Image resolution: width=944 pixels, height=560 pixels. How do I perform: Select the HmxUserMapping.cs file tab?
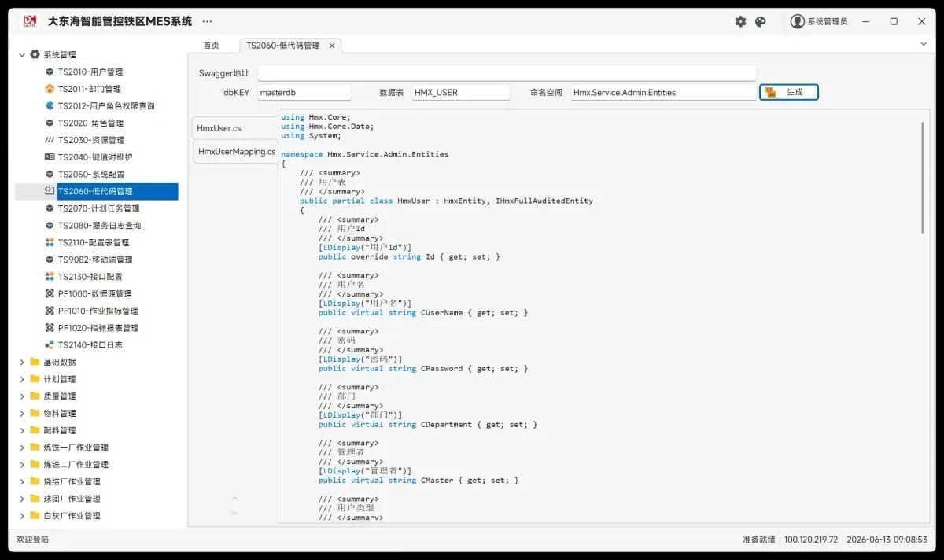click(237, 151)
